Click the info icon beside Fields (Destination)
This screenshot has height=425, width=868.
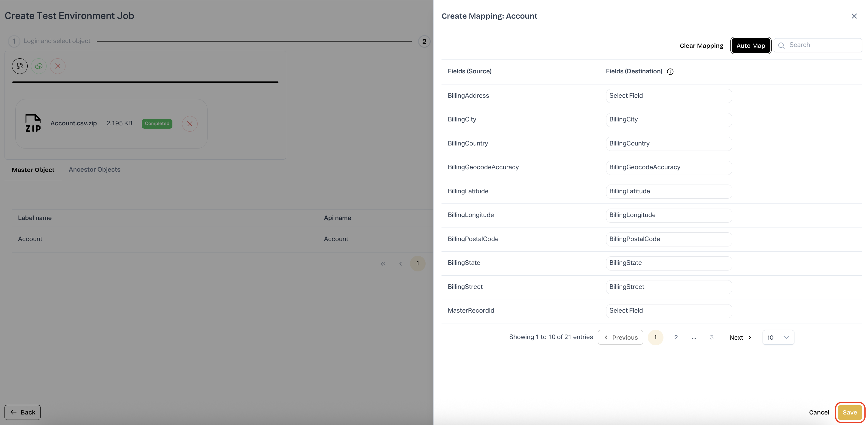point(670,72)
